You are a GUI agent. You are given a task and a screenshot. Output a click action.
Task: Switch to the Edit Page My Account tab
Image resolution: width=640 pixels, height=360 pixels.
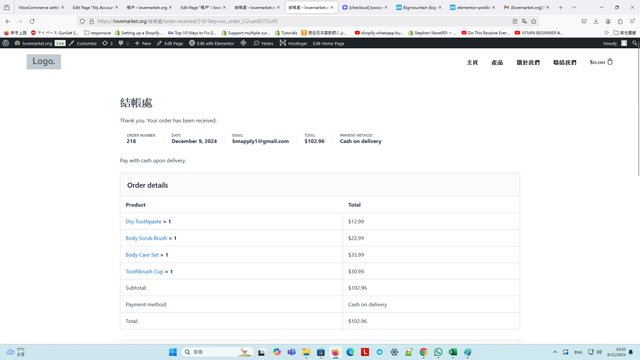pos(95,7)
